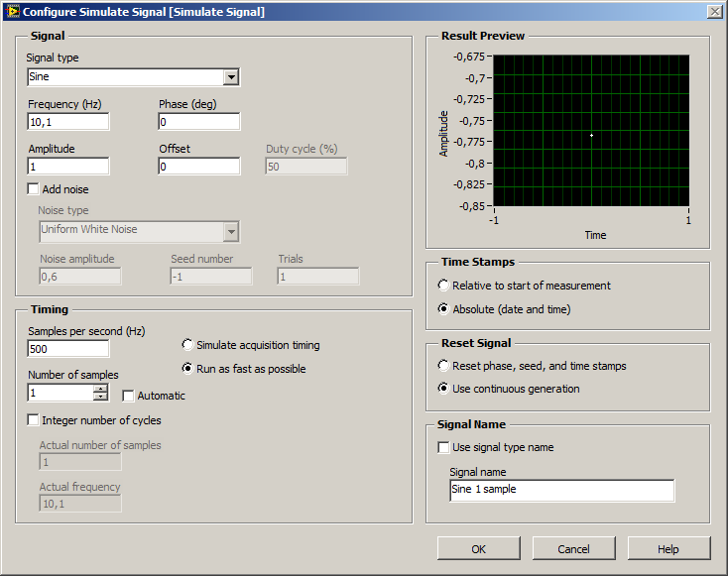Click the Signal name text field
Viewport: 728px width, 576px height.
click(x=562, y=490)
